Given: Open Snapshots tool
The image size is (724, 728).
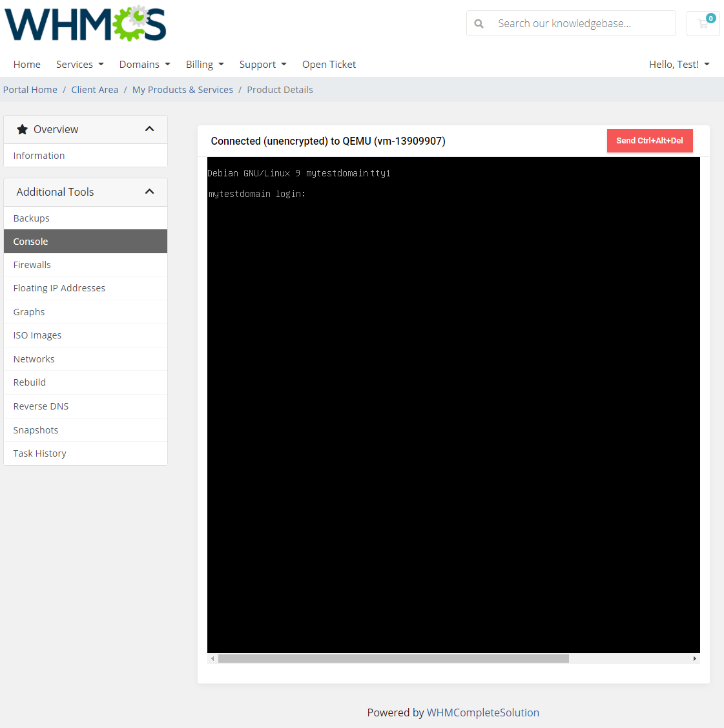Looking at the screenshot, I should 85,430.
